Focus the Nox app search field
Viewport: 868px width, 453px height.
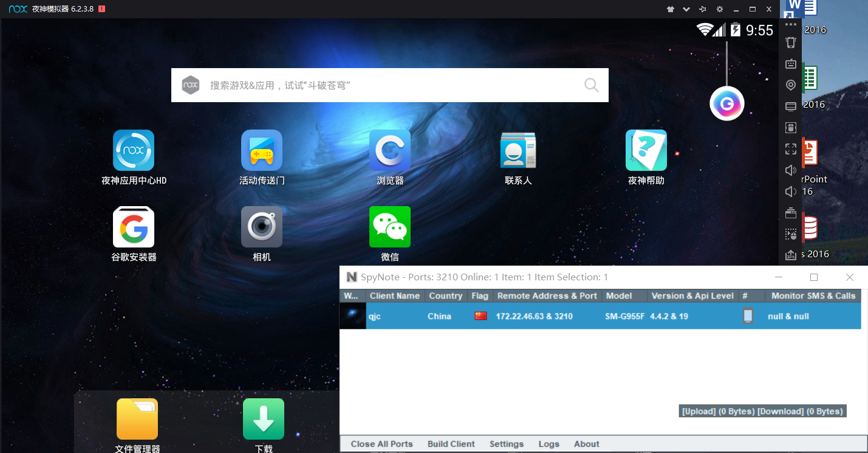coord(389,85)
